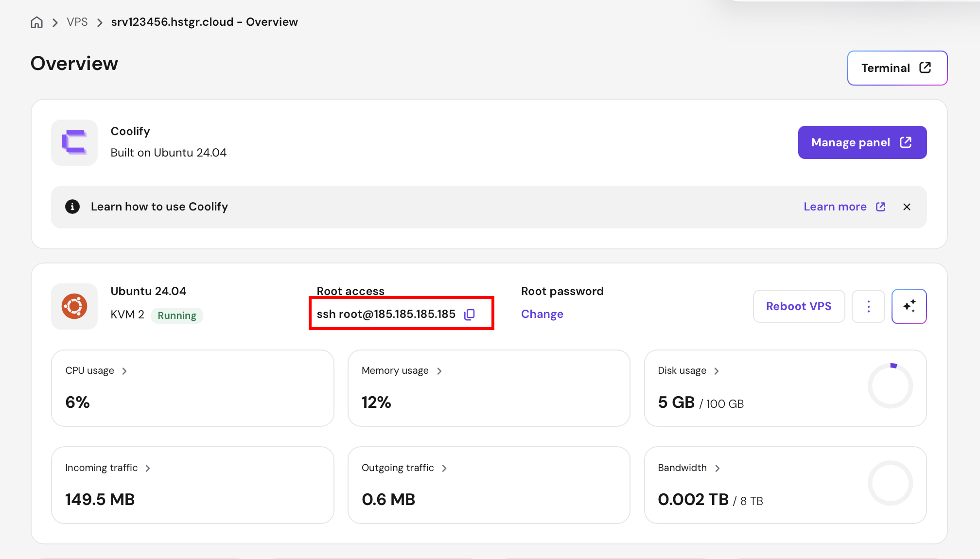Go to the home breadcrumb icon

point(36,22)
